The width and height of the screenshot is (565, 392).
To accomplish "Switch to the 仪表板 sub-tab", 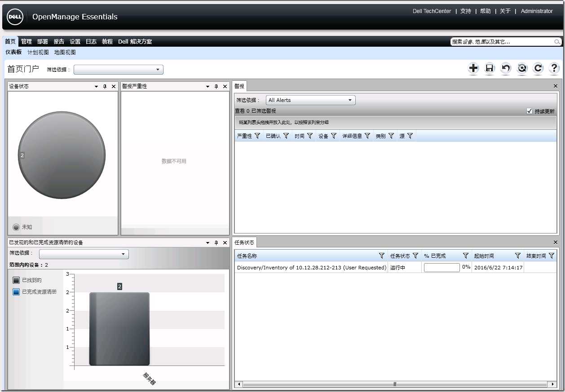I will coord(13,52).
